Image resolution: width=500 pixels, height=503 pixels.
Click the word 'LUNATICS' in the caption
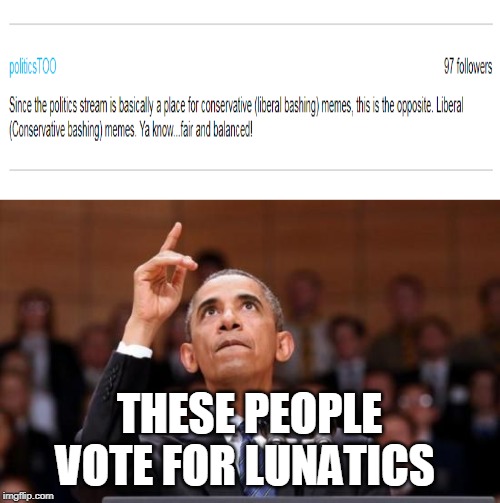click(340, 464)
